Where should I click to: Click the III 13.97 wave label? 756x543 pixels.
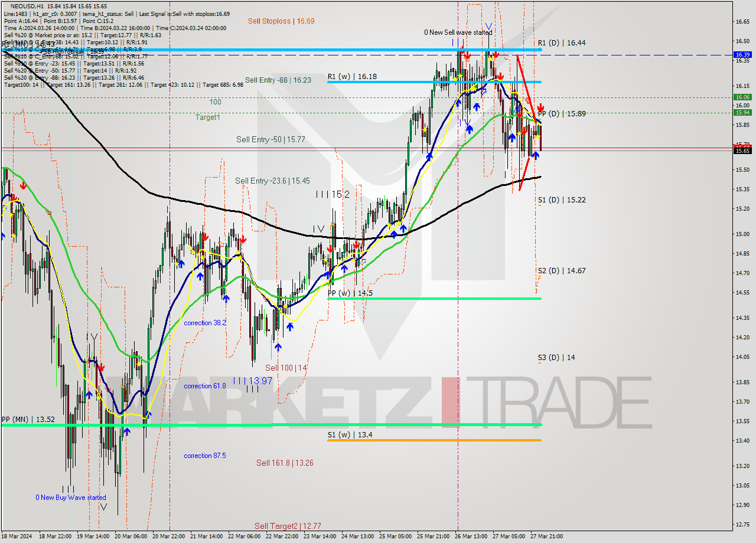[x=252, y=381]
